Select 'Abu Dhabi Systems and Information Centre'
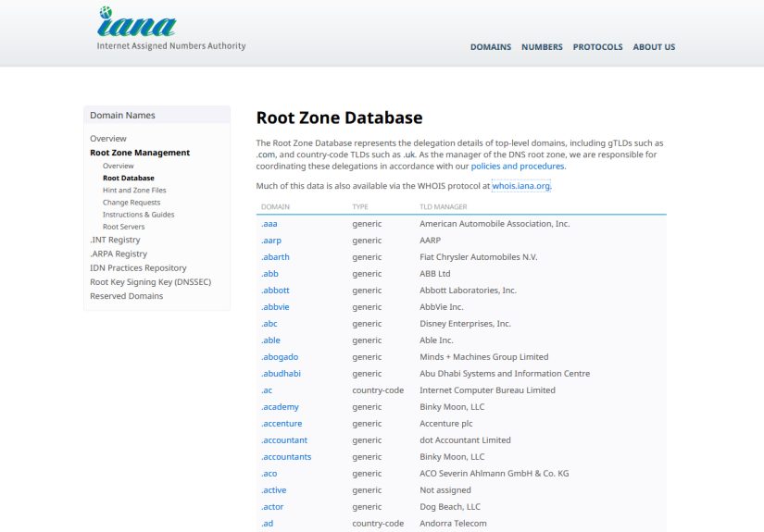 point(505,374)
